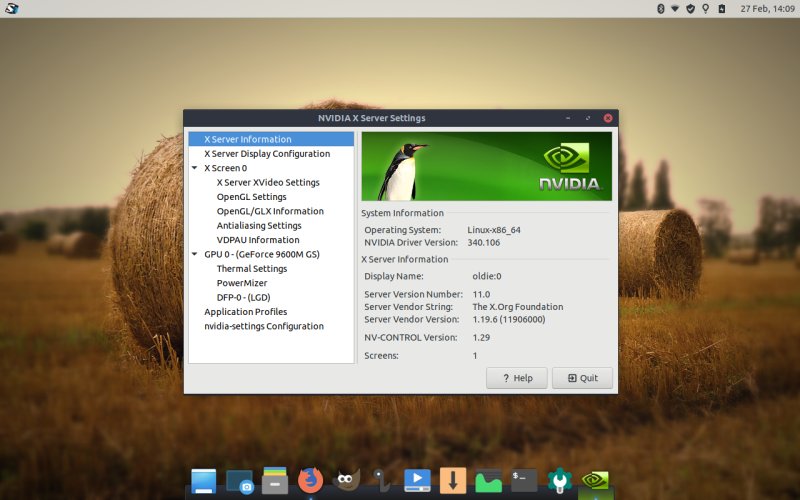Open the hook-shaped app in the dock
Screen dimensions: 800x500
click(382, 481)
